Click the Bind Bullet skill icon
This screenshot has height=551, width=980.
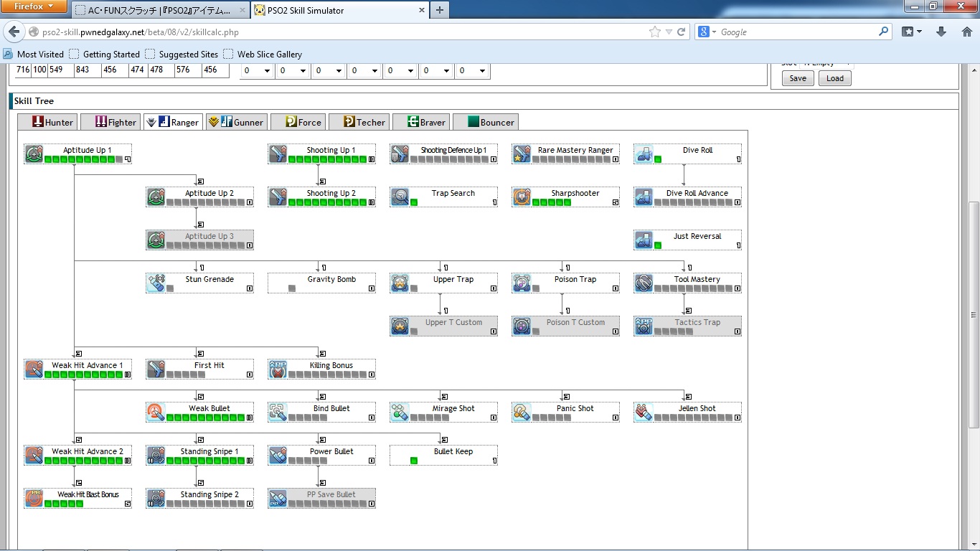point(278,413)
